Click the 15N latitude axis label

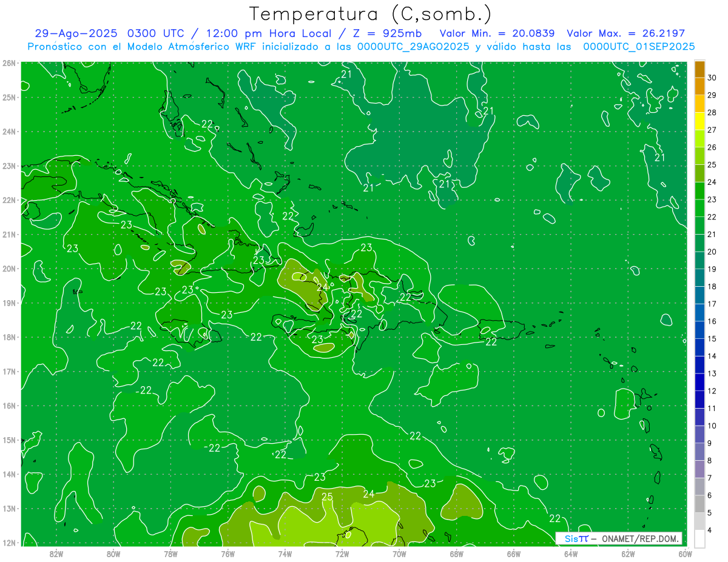(10, 440)
